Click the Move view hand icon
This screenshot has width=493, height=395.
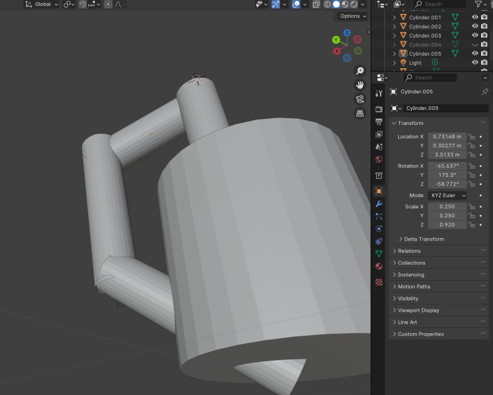tap(360, 85)
